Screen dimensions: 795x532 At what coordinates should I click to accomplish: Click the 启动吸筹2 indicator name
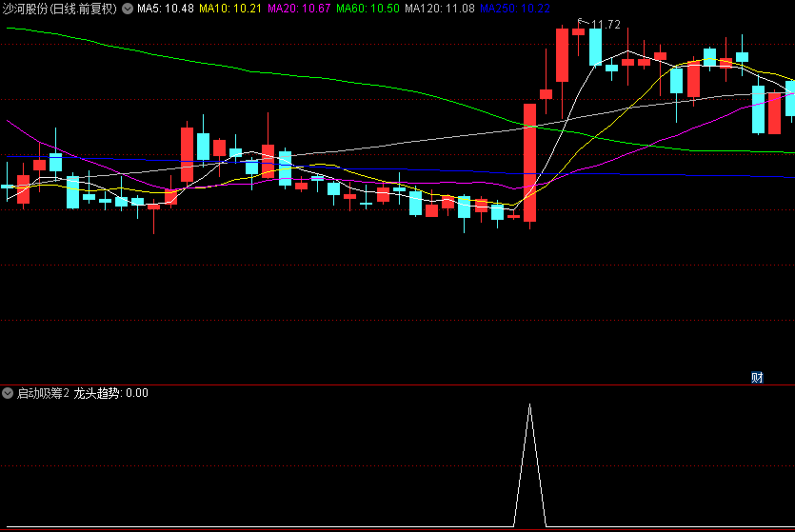43,393
